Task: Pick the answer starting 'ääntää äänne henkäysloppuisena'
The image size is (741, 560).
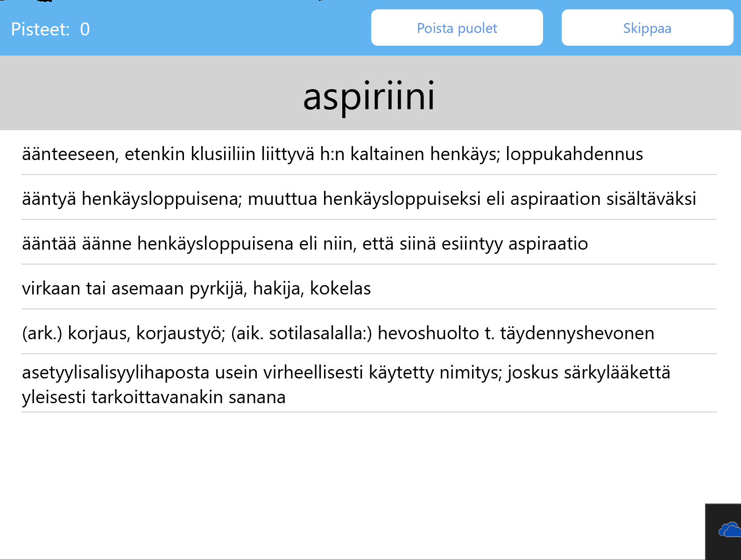Action: pos(304,244)
